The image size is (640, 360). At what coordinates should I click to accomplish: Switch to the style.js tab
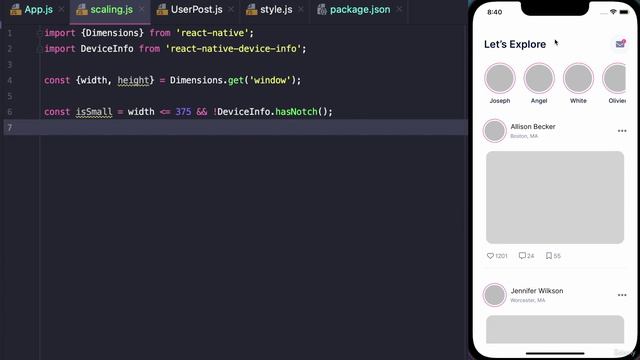click(276, 10)
